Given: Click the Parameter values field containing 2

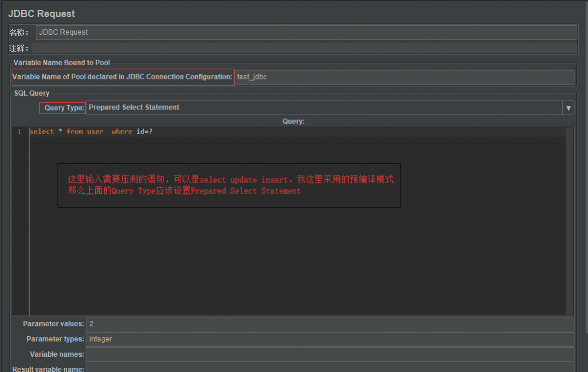Looking at the screenshot, I should (x=330, y=324).
